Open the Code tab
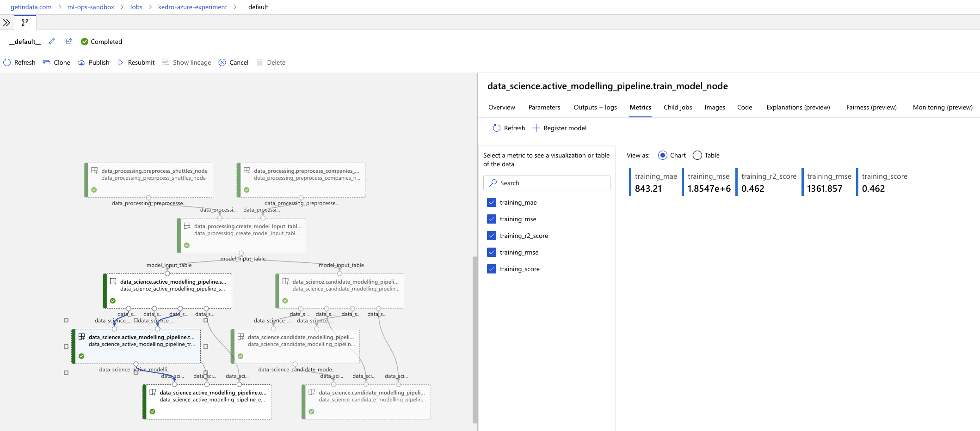The height and width of the screenshot is (431, 980). (x=745, y=107)
